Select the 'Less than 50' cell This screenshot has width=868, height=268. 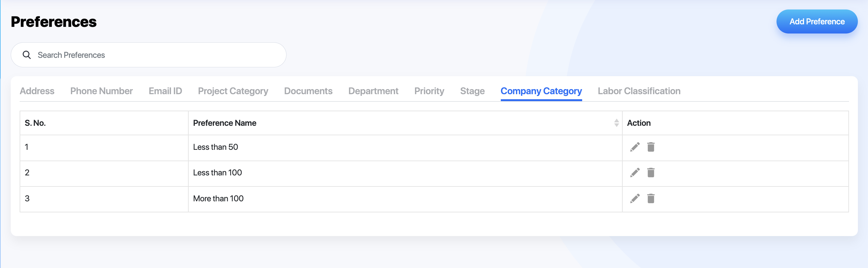pos(405,148)
